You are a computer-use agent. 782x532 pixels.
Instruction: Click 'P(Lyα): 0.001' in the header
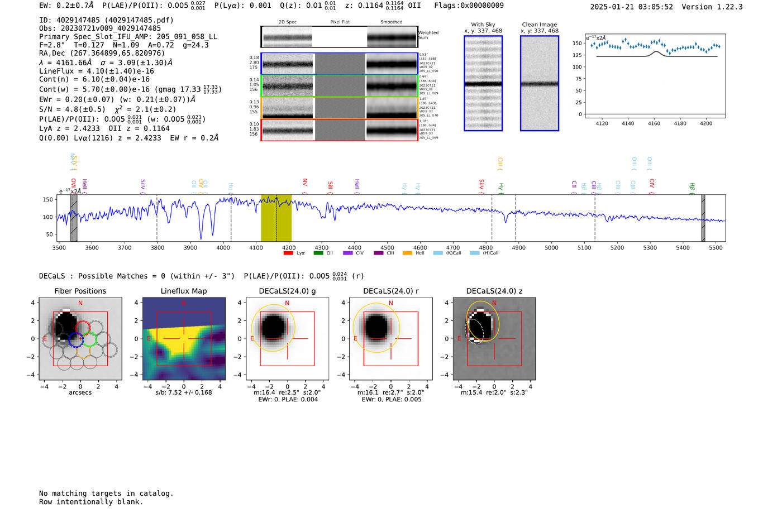pyautogui.click(x=243, y=6)
